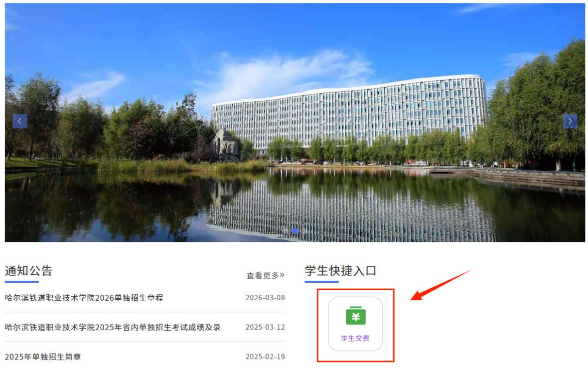Open the 2025年单独招生简章 notice

tap(43, 357)
